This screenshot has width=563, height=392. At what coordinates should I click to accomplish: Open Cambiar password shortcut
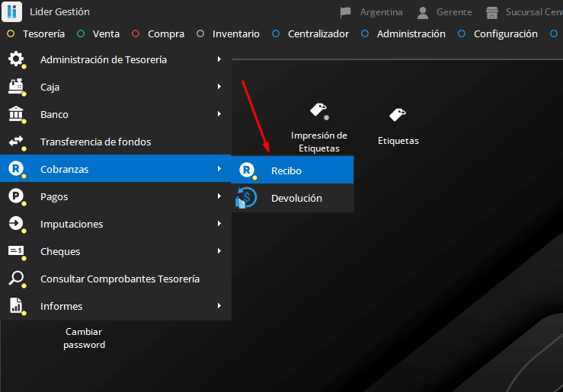coord(84,338)
